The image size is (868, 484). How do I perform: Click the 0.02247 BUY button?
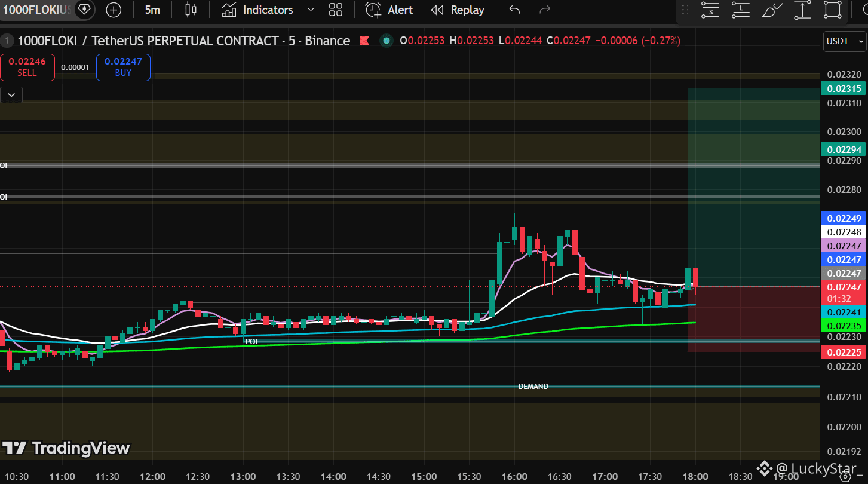[x=123, y=67]
